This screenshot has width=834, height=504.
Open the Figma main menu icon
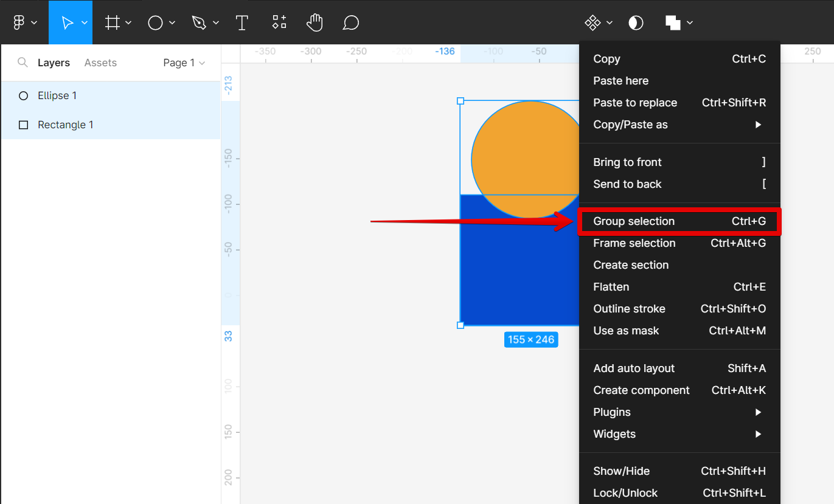point(19,22)
